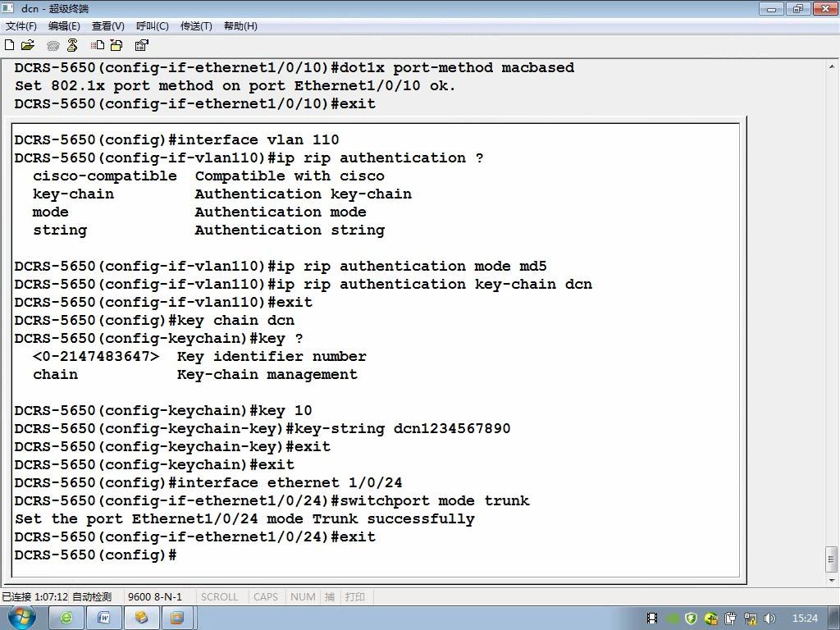Click the network tray icon
This screenshot has height=630, width=840.
coord(751,619)
